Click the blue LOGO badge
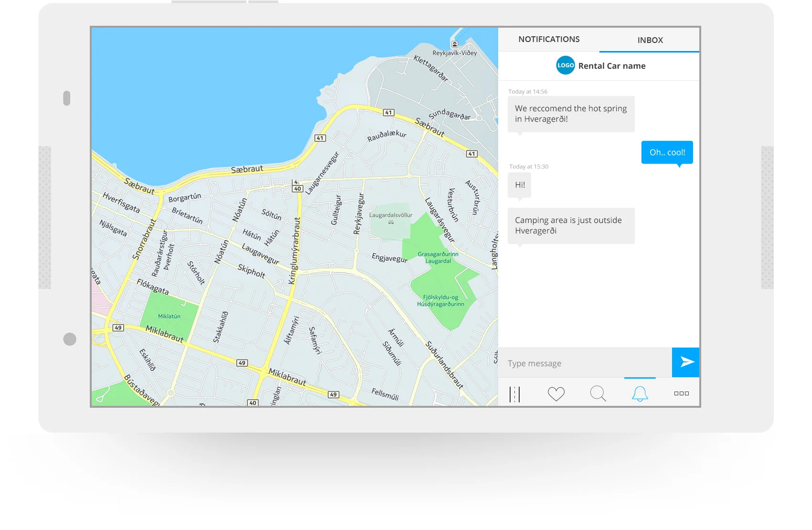812x530 pixels. [566, 65]
